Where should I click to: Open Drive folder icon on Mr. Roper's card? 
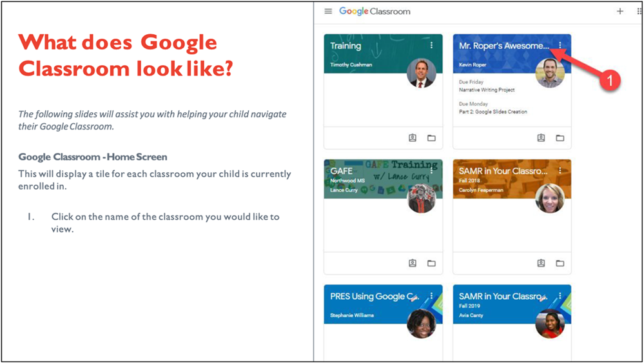[560, 138]
